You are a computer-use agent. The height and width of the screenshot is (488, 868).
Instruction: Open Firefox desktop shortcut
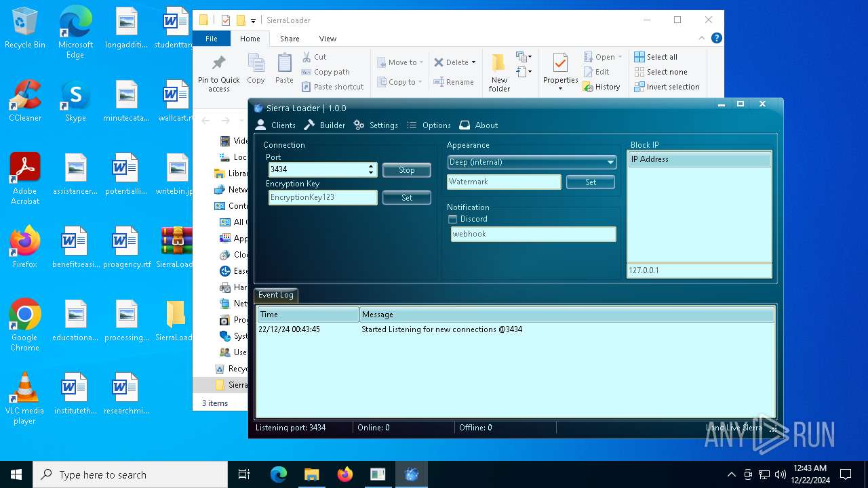25,247
